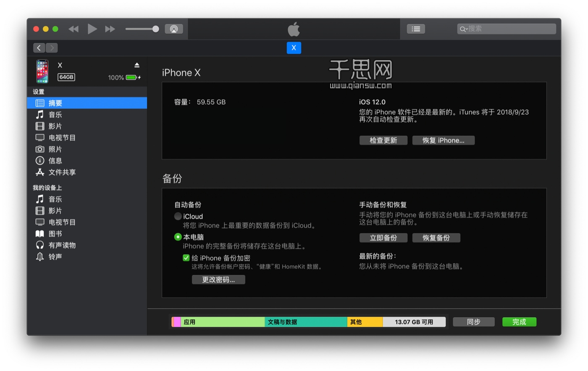
Task: Click the green 完成 button
Action: click(x=519, y=322)
